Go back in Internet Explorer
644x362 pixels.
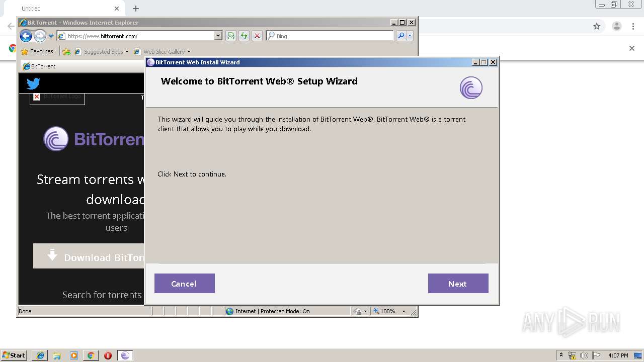point(26,36)
